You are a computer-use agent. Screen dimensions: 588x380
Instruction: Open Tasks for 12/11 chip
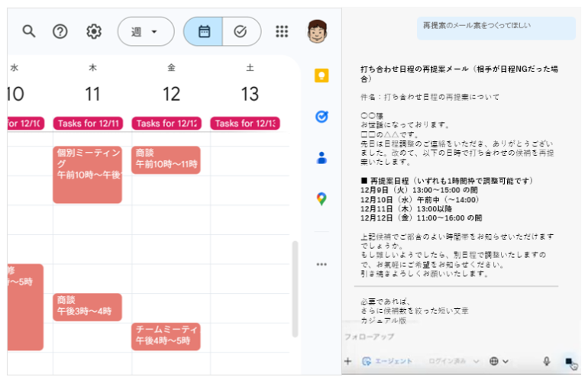[88, 124]
